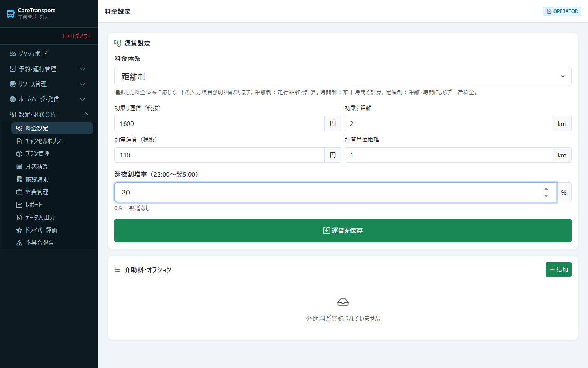Expand the ホームページ·発信 chevron

pos(82,99)
